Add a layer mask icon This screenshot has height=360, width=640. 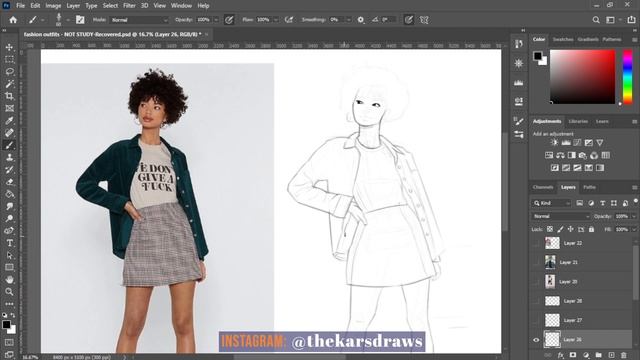573,356
